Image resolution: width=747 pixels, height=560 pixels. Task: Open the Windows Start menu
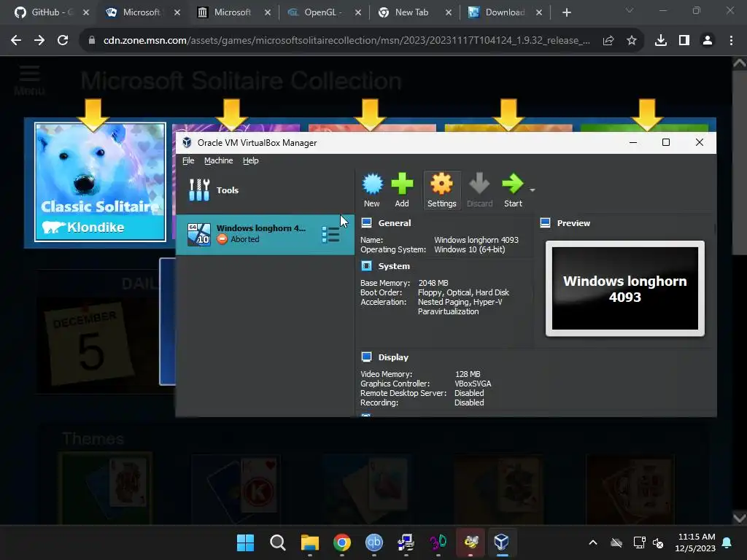(245, 542)
